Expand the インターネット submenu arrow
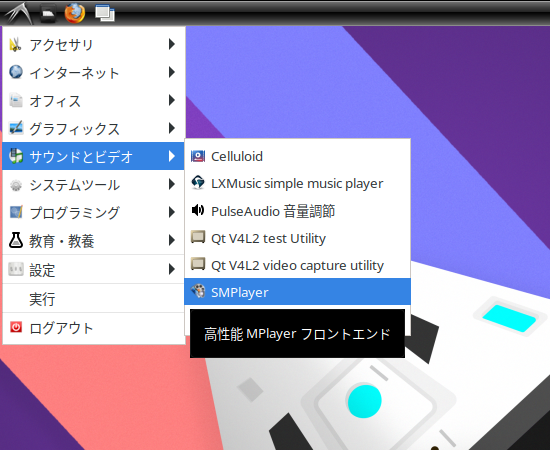This screenshot has width=550, height=450. (172, 72)
